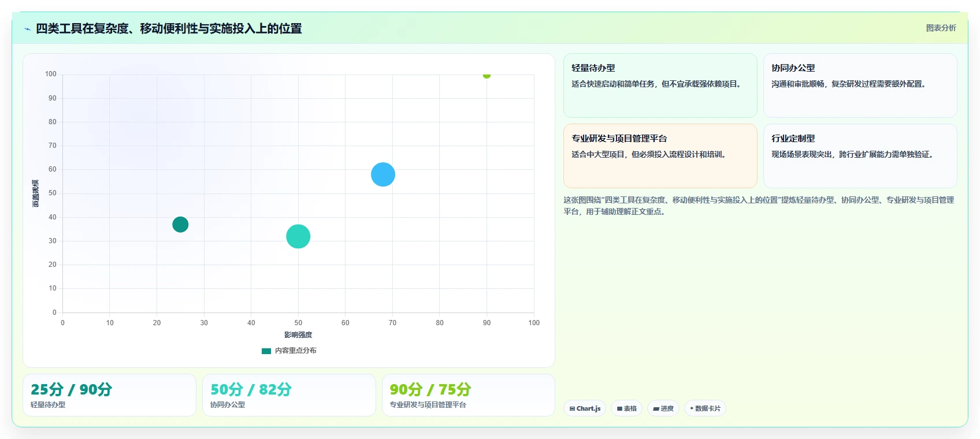Click the dark green bubble near x=25

180,224
